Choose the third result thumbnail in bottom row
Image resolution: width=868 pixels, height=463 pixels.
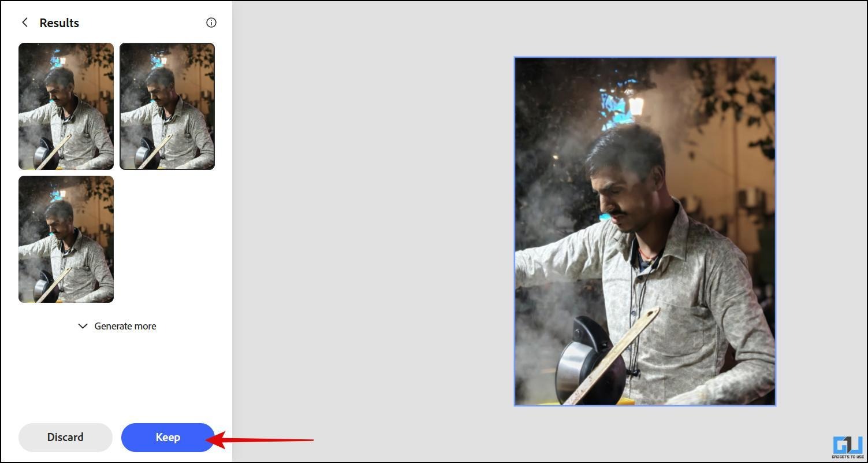pyautogui.click(x=66, y=239)
